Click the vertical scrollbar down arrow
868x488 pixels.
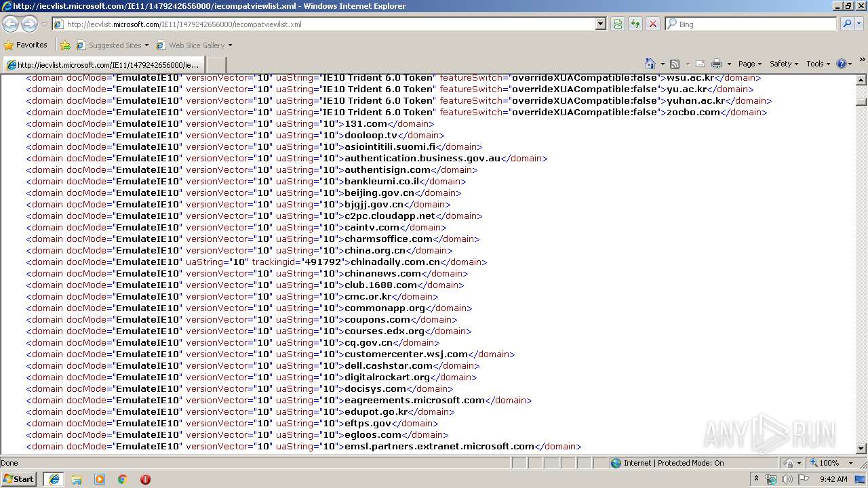(x=861, y=448)
